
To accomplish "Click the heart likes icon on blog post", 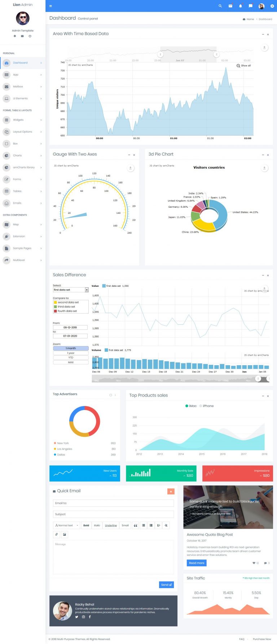I will 254,563.
